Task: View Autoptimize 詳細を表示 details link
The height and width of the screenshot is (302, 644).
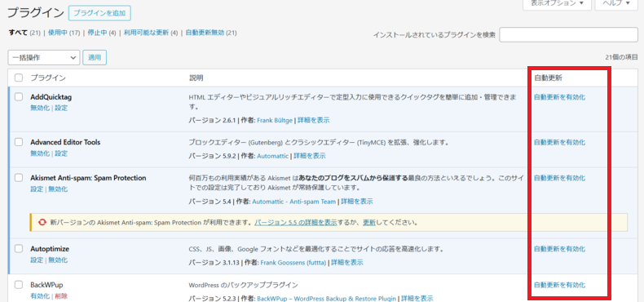Action: [347, 263]
